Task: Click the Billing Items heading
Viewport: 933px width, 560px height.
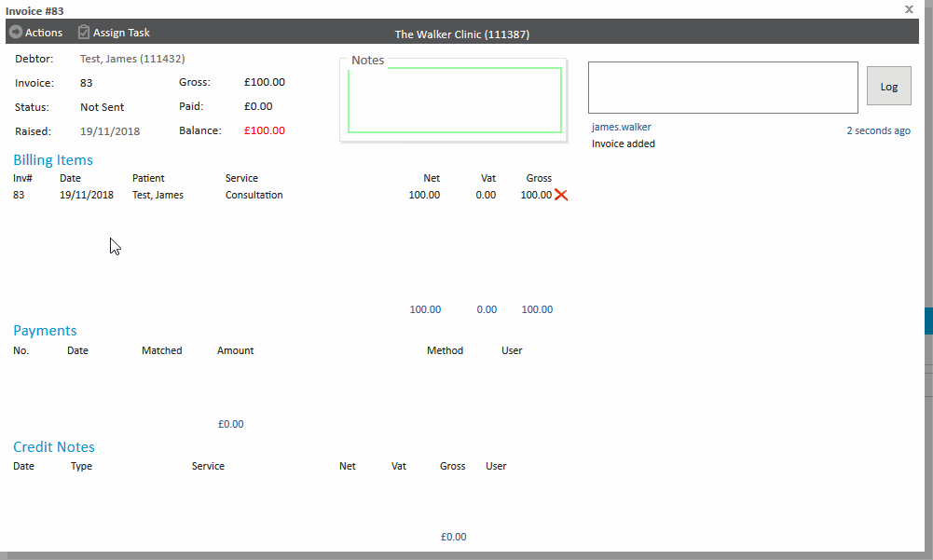Action: 53,160
